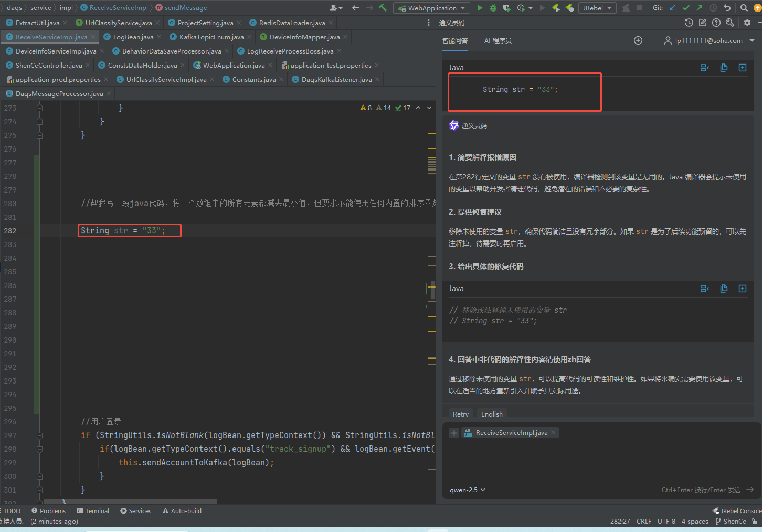
Task: Click UTF-8 encoding in status bar
Action: pyautogui.click(x=666, y=521)
